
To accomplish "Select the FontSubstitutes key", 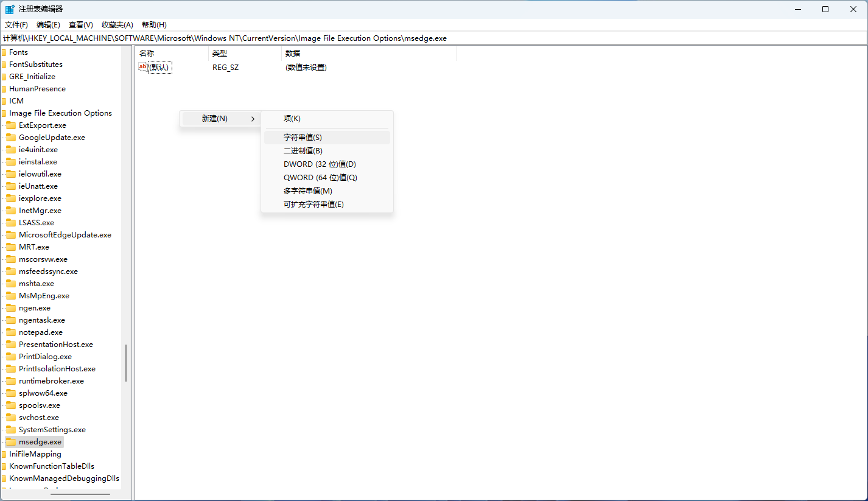I will click(35, 64).
